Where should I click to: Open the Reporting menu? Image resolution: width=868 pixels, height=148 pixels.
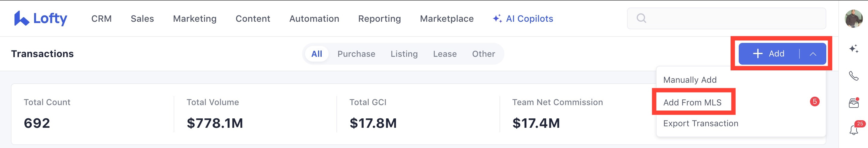click(x=379, y=18)
